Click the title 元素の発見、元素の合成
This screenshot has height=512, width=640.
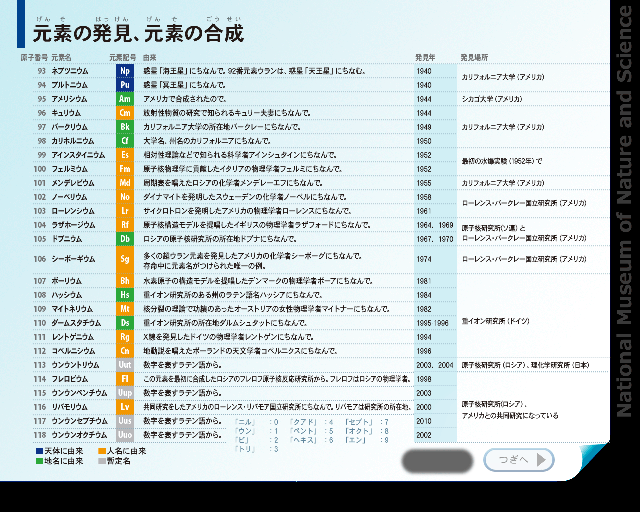(138, 33)
